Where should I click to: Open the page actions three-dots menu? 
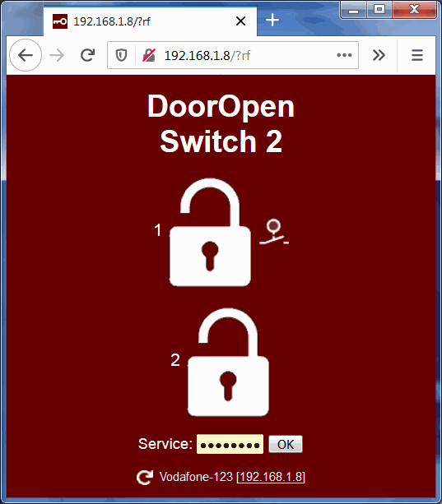coord(344,55)
